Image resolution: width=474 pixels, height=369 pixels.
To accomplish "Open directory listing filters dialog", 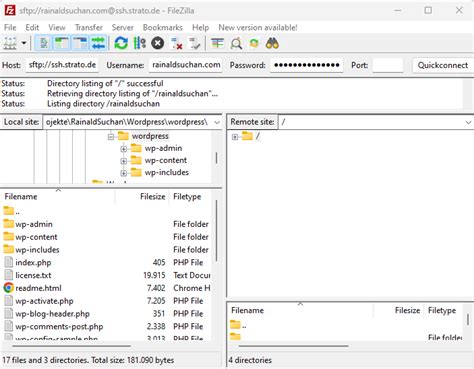I will 217,43.
